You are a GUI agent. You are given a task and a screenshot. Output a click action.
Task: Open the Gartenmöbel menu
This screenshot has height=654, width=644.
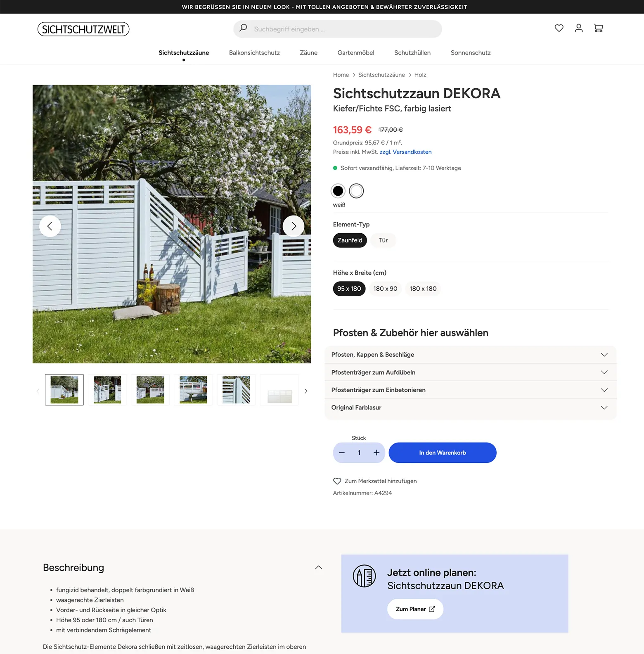(356, 53)
